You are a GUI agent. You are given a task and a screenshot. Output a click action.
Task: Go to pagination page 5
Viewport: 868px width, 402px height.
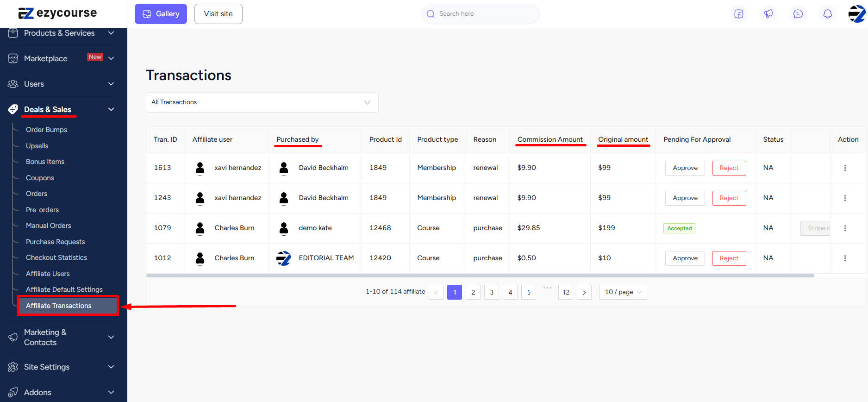pos(529,292)
